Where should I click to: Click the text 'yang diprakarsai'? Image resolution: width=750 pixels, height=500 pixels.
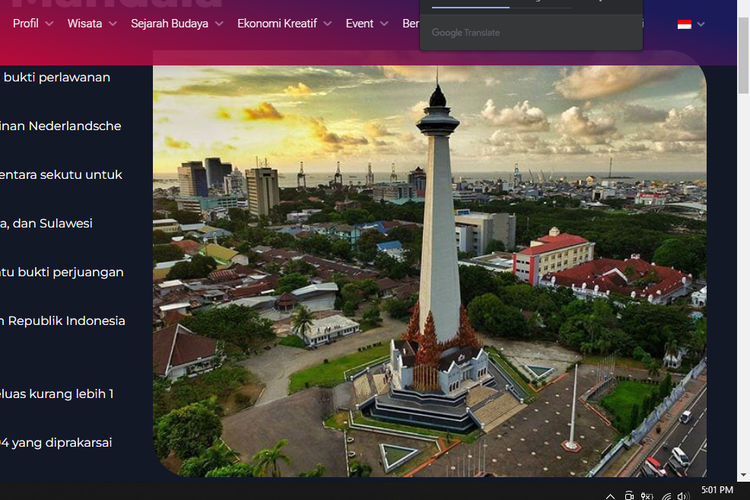point(61,443)
